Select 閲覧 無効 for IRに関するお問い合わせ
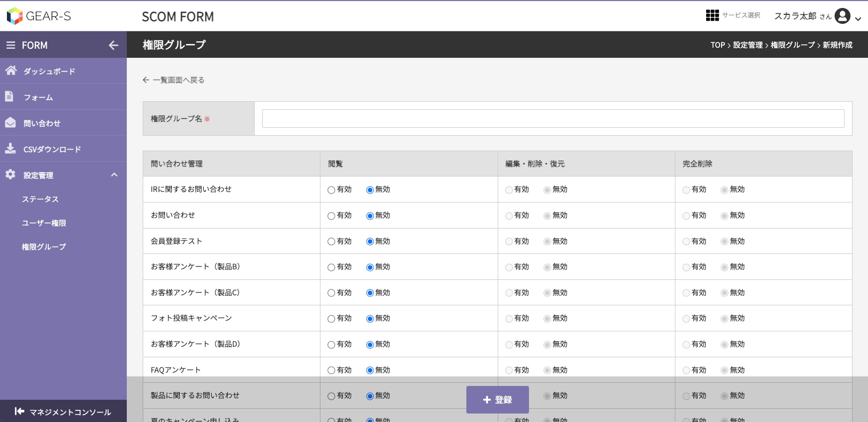Screen dimensions: 868x422 [x=370, y=190]
